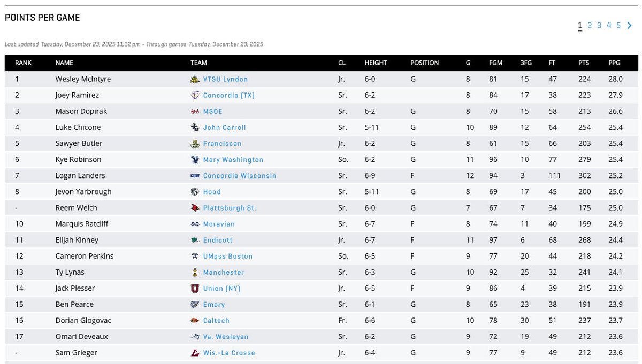Select player name Joey Ramirez

pos(77,95)
